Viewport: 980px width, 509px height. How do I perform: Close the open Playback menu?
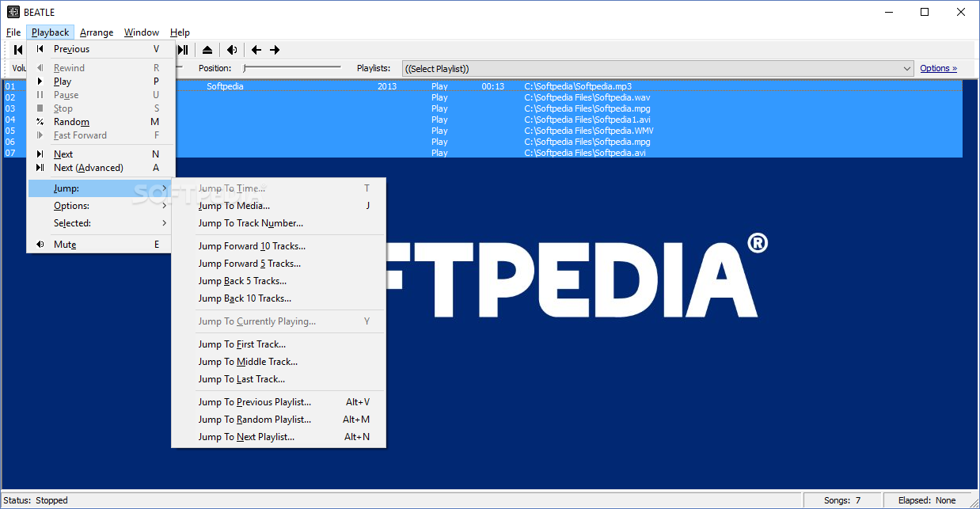pyautogui.click(x=51, y=32)
